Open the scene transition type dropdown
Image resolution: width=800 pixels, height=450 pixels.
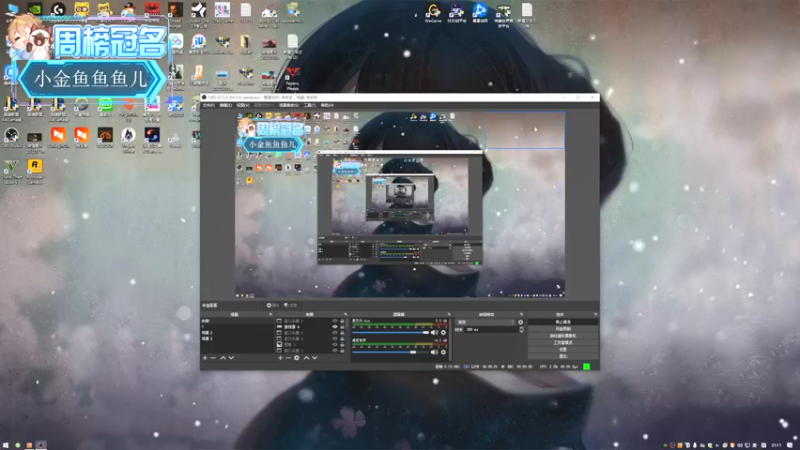(485, 322)
